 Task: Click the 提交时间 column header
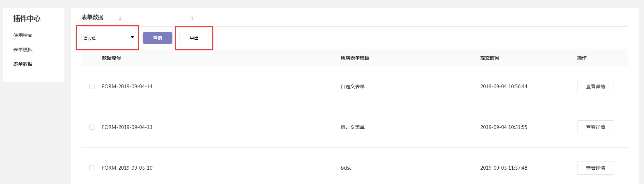click(x=489, y=58)
